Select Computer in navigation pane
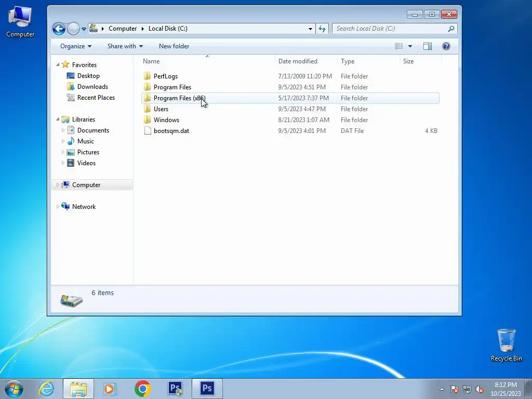The image size is (532, 399). click(86, 185)
